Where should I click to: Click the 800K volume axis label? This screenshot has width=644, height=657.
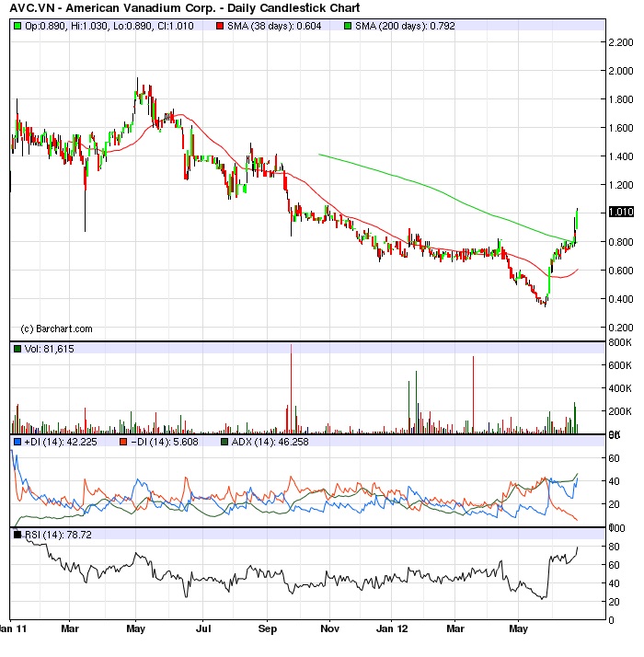620,342
